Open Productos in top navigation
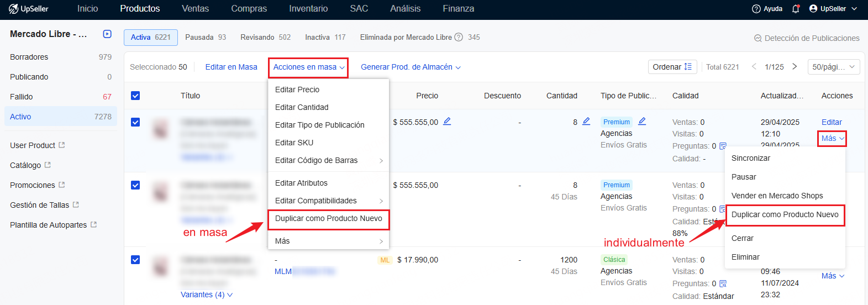 (x=140, y=9)
